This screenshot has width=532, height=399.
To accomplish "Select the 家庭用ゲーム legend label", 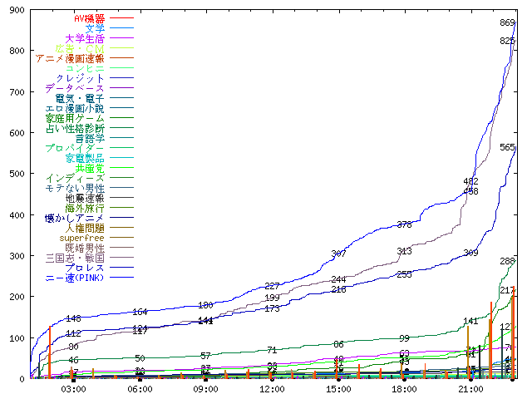I will coord(75,119).
